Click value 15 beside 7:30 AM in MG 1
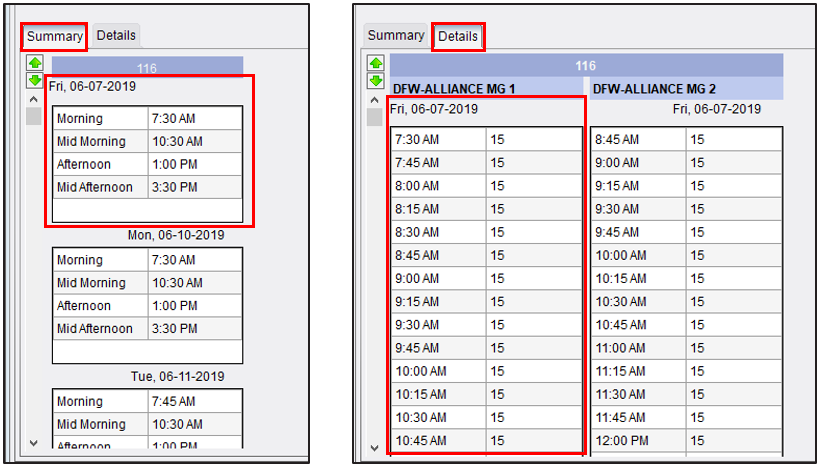This screenshot has width=820, height=468. coord(497,140)
